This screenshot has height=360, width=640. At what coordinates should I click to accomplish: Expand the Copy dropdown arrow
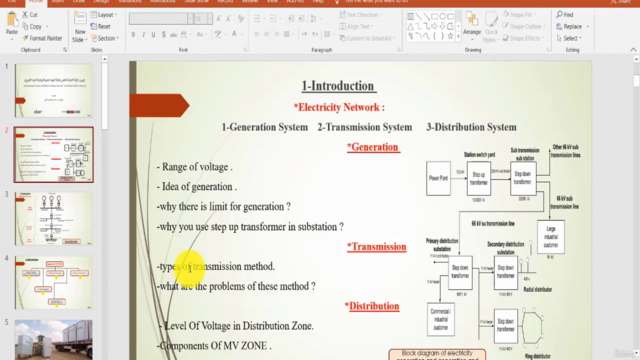[x=47, y=27]
